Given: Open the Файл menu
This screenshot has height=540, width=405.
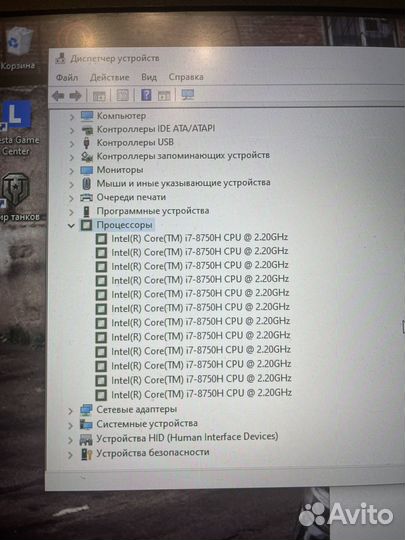Looking at the screenshot, I should tap(67, 77).
